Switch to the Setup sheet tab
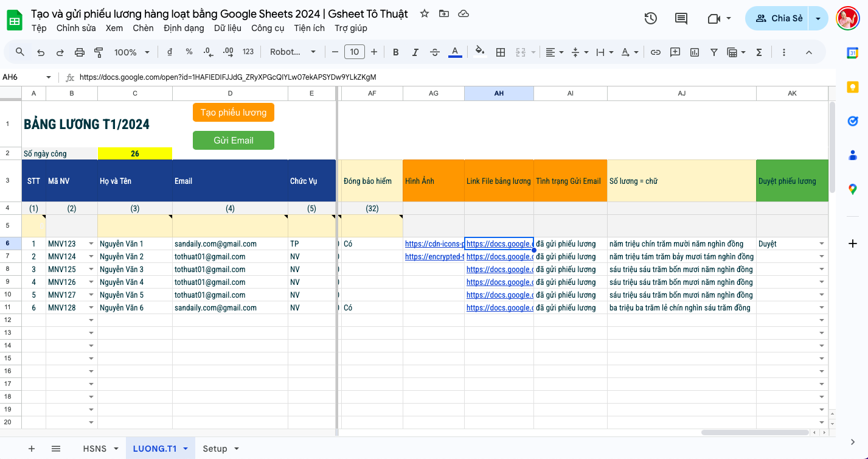Viewport: 868px width, 459px height. tap(215, 448)
